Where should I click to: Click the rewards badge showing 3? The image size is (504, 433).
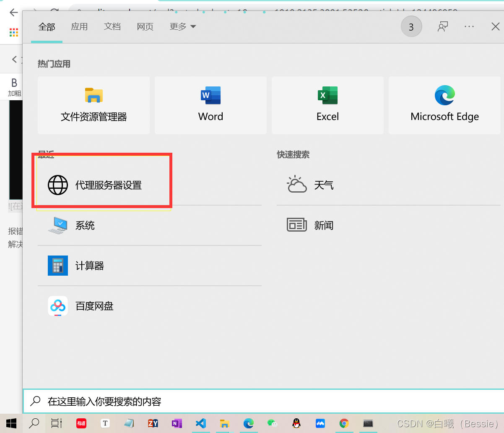click(x=411, y=27)
